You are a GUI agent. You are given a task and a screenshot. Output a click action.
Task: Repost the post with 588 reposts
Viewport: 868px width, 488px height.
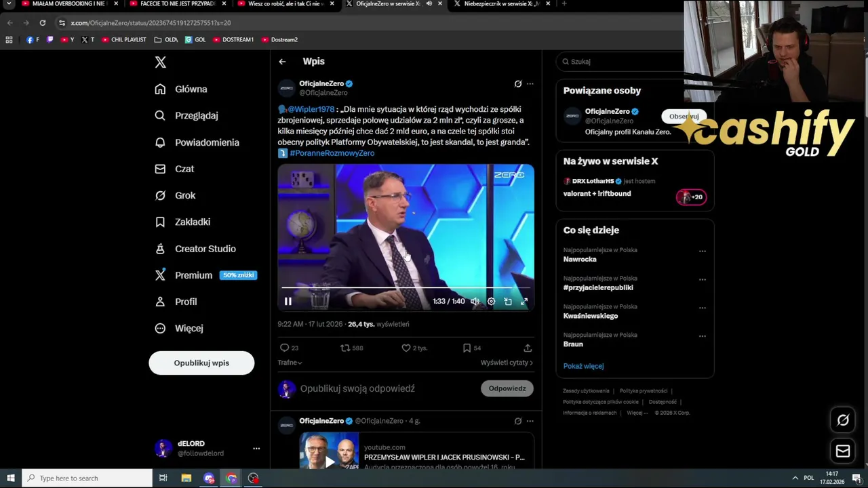(x=351, y=348)
